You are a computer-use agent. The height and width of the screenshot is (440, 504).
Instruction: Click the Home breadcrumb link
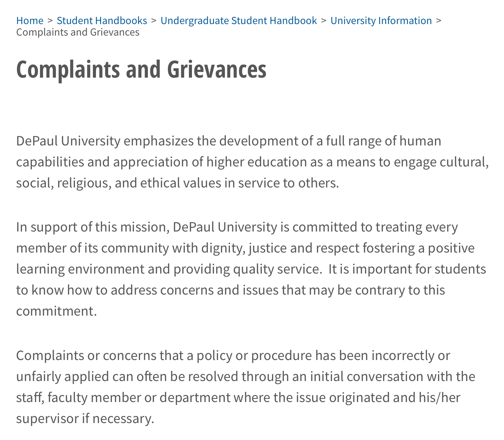[30, 21]
